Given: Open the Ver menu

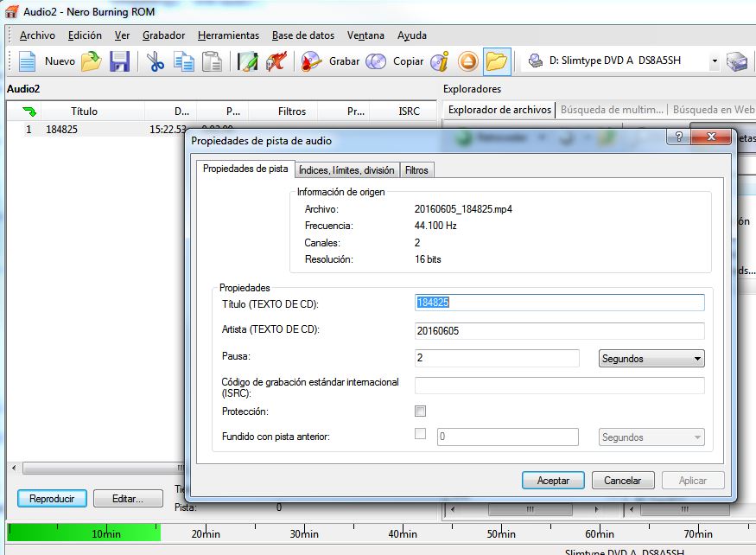Looking at the screenshot, I should tap(122, 35).
